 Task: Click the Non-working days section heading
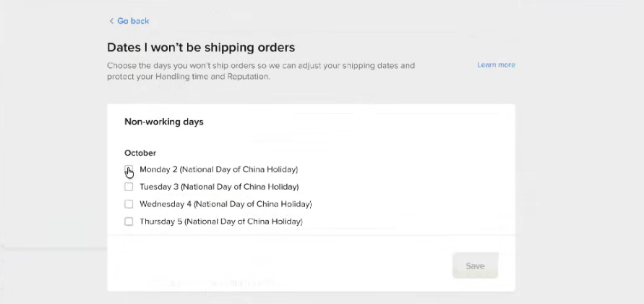pos(164,122)
